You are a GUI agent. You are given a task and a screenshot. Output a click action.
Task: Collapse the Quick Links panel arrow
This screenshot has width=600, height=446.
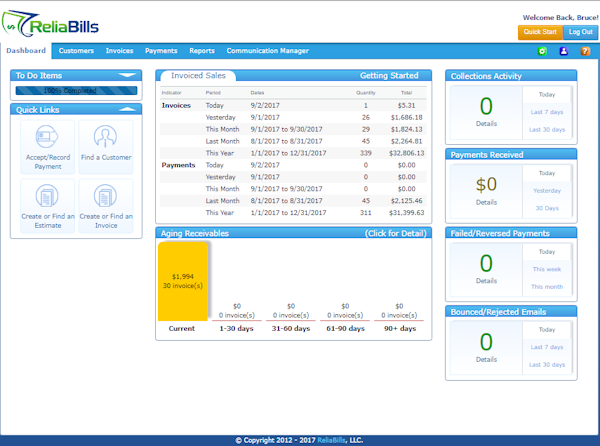coord(127,109)
